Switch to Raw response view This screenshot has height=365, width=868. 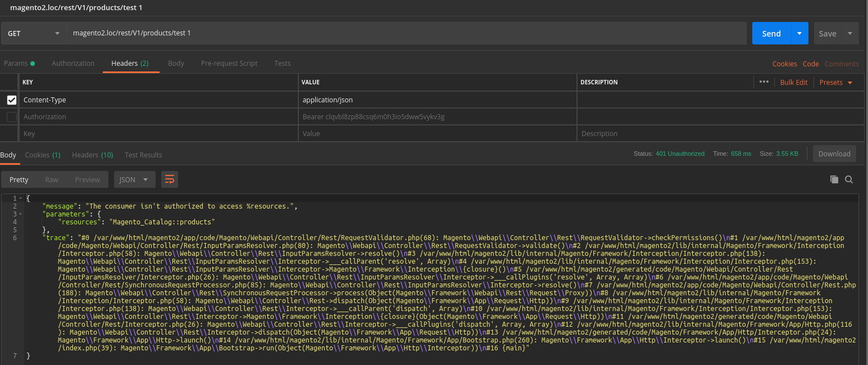pos(52,179)
